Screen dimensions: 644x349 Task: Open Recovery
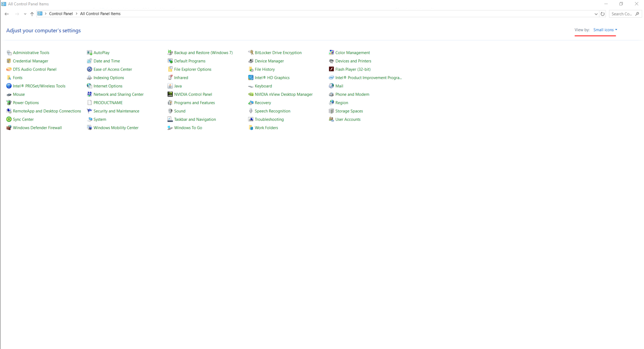pyautogui.click(x=263, y=103)
